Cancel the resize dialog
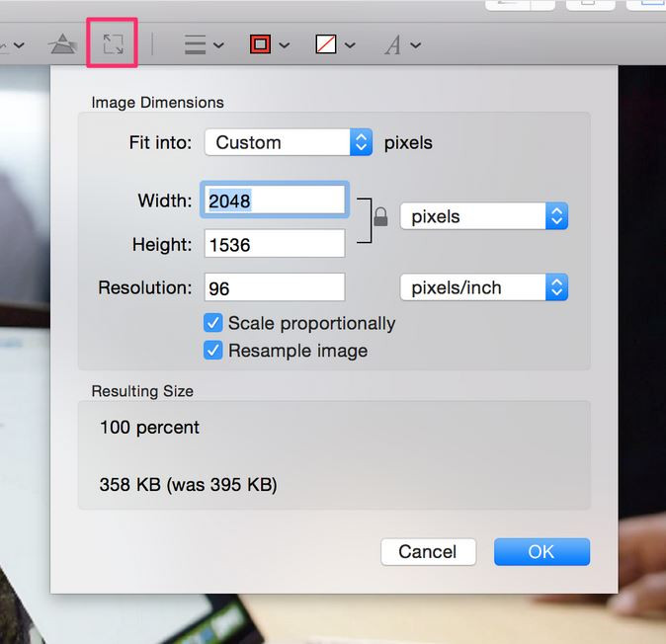The image size is (666, 644). [x=428, y=552]
